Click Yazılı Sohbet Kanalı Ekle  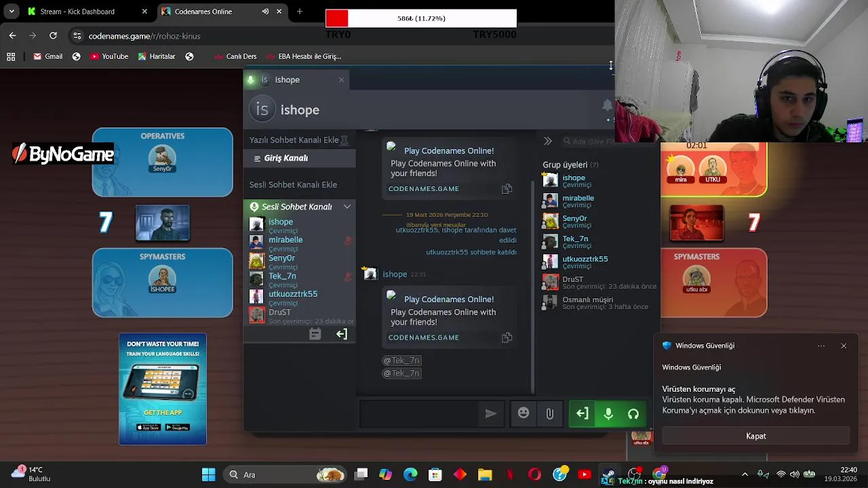(x=294, y=140)
